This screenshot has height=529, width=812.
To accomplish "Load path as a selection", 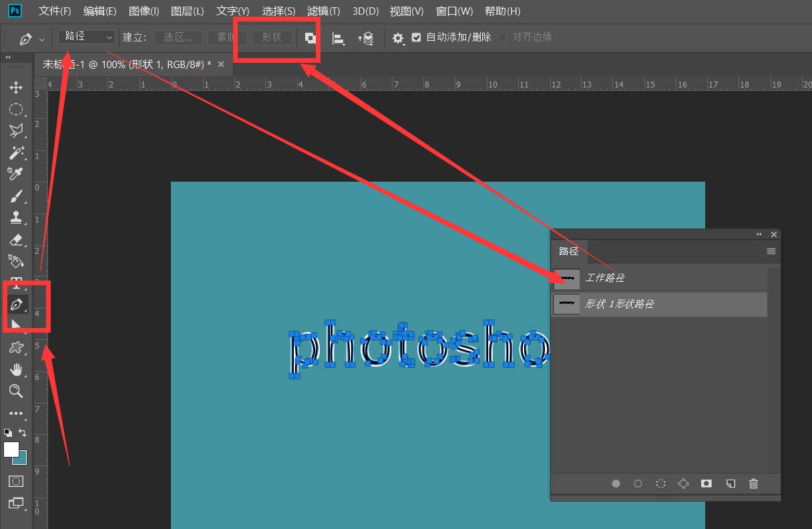I will click(x=660, y=484).
